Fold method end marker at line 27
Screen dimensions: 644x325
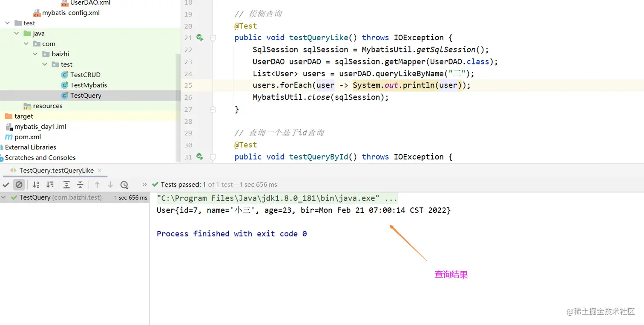(x=213, y=109)
